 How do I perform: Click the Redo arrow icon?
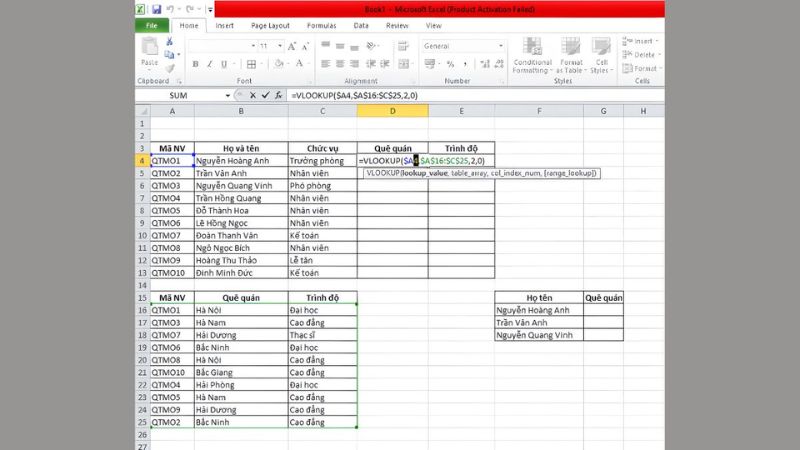tap(190, 9)
